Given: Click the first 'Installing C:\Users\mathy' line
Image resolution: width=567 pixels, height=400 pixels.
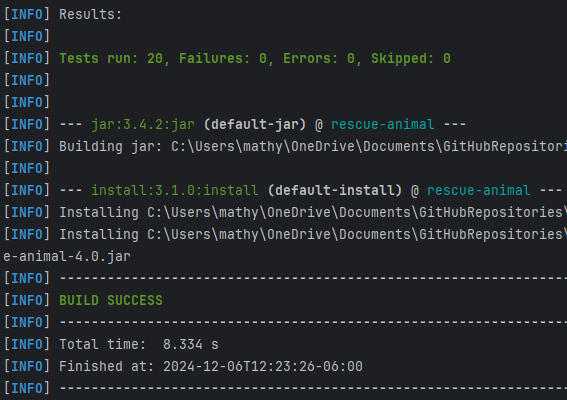Looking at the screenshot, I should coord(313,212).
